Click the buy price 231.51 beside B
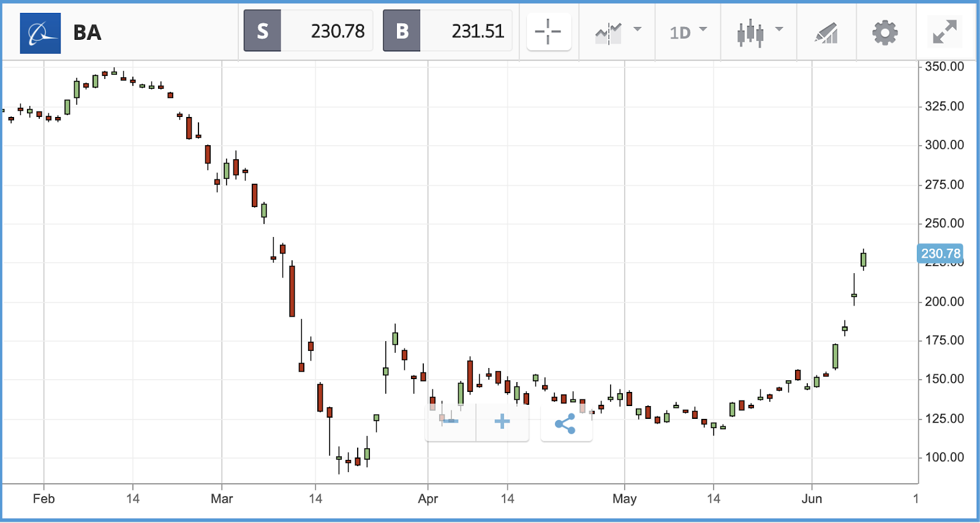The height and width of the screenshot is (523, 980). [x=478, y=31]
